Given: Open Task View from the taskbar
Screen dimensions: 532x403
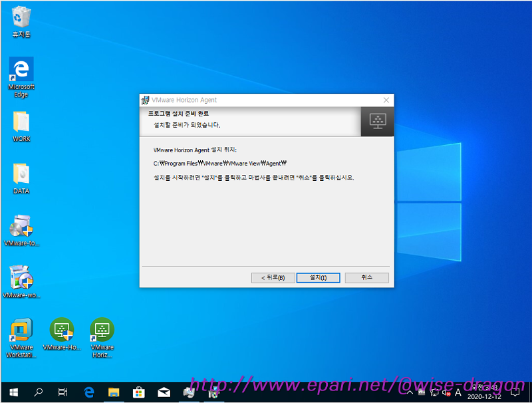Looking at the screenshot, I should coord(63,392).
